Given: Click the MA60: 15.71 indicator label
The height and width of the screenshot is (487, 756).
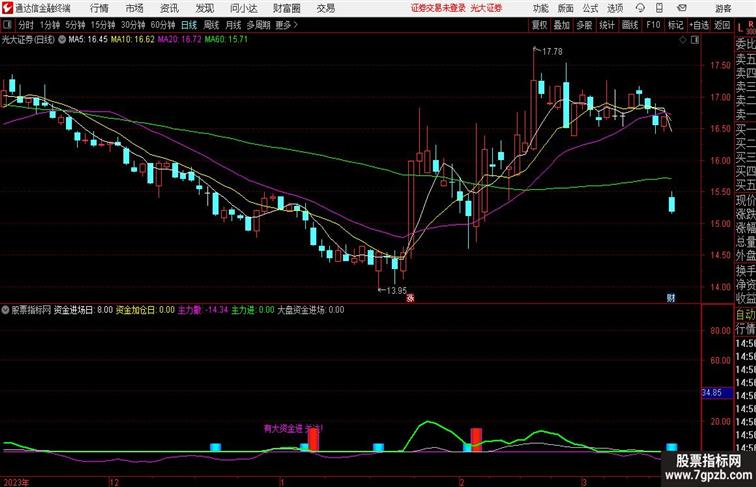Looking at the screenshot, I should click(x=226, y=40).
